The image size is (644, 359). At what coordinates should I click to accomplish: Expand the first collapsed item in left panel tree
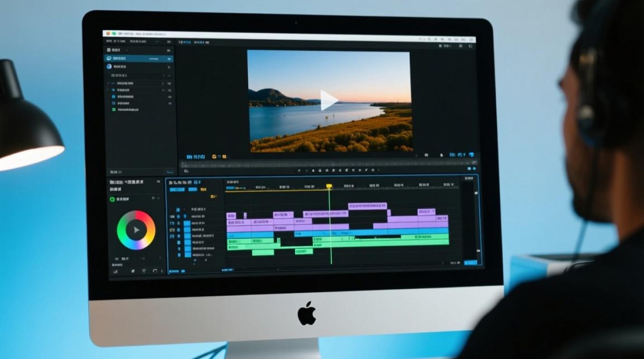[x=108, y=83]
